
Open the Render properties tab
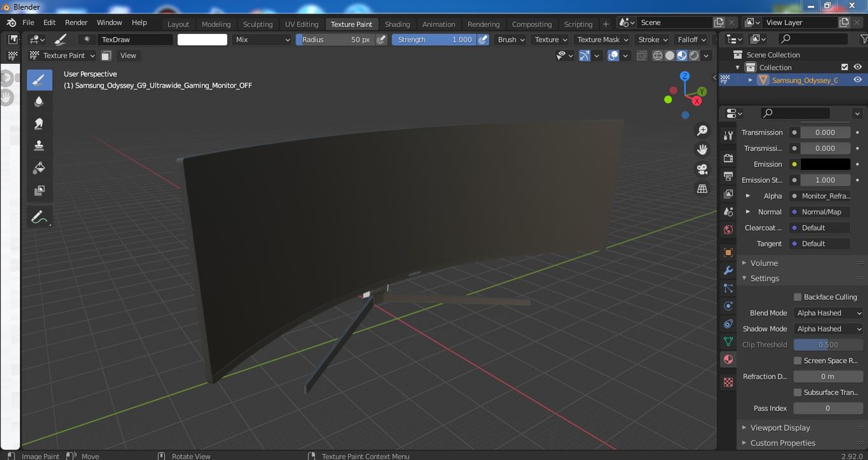(x=728, y=158)
